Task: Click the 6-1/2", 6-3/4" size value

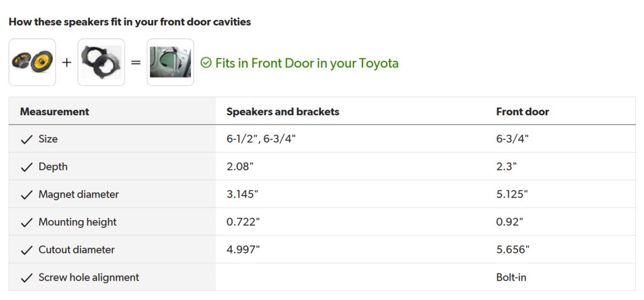Action: [261, 139]
